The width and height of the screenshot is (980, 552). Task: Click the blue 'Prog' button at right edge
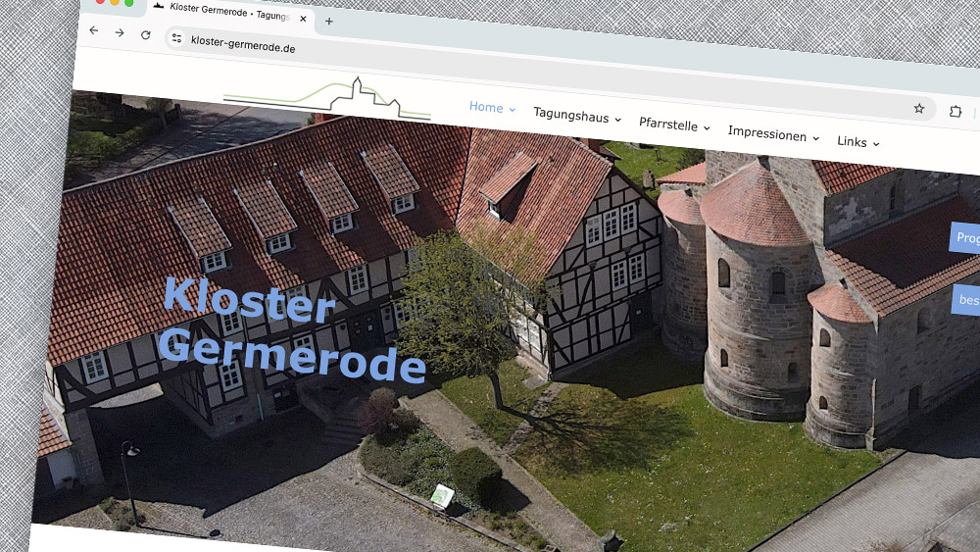pos(964,237)
